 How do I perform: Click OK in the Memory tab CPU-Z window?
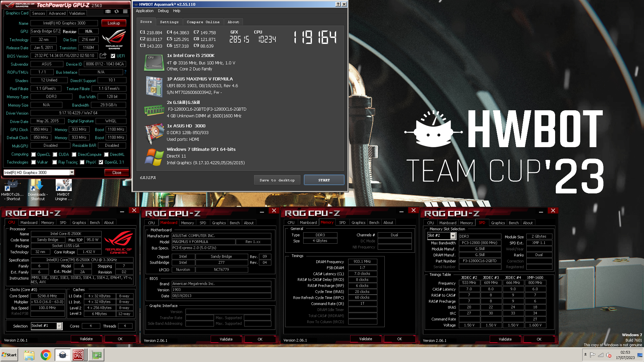399,339
